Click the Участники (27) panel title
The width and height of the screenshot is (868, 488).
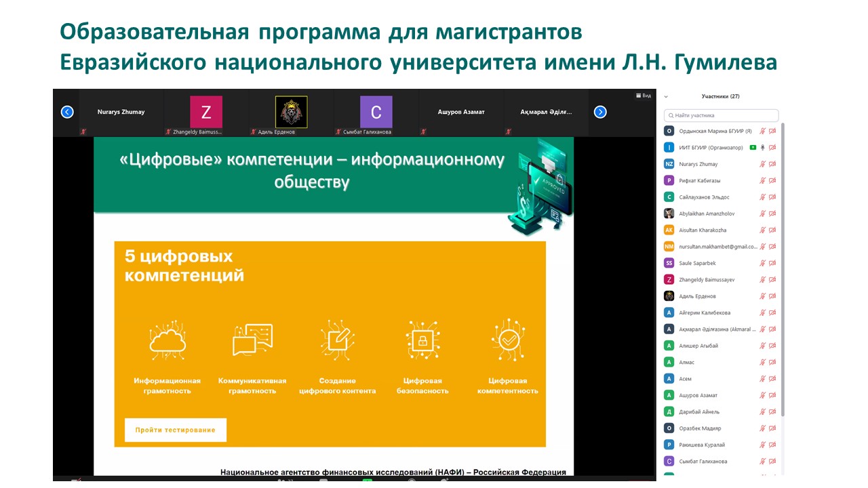pyautogui.click(x=720, y=96)
